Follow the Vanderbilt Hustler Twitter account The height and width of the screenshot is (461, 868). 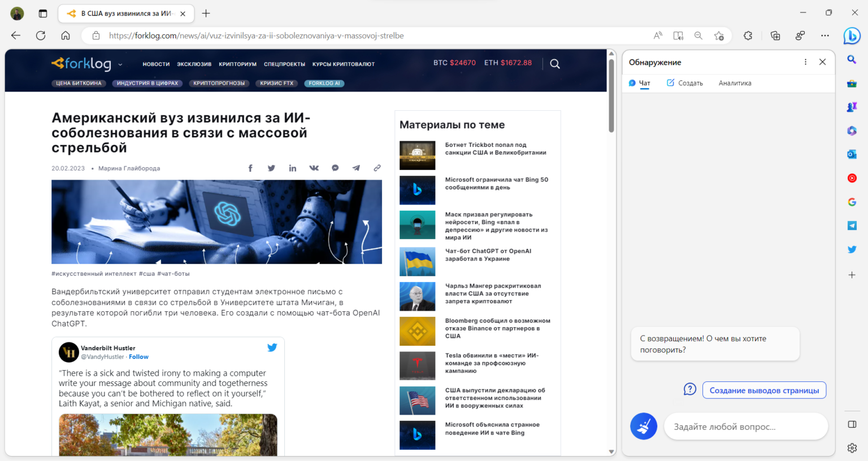(138, 356)
